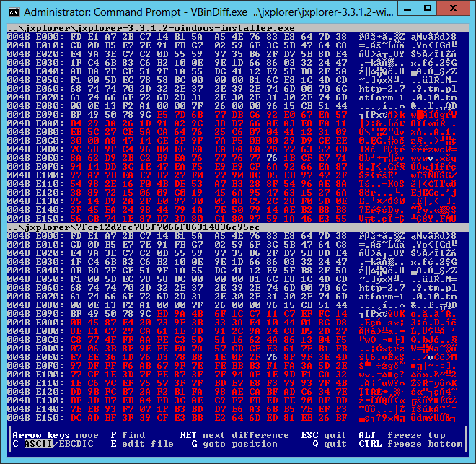The image size is (476, 464).
Task: Click 'http-2.7' ASCII text in top pane
Action: [382, 89]
